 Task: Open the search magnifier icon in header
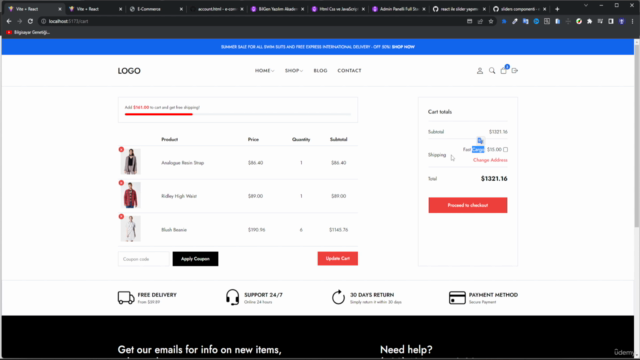click(x=492, y=71)
